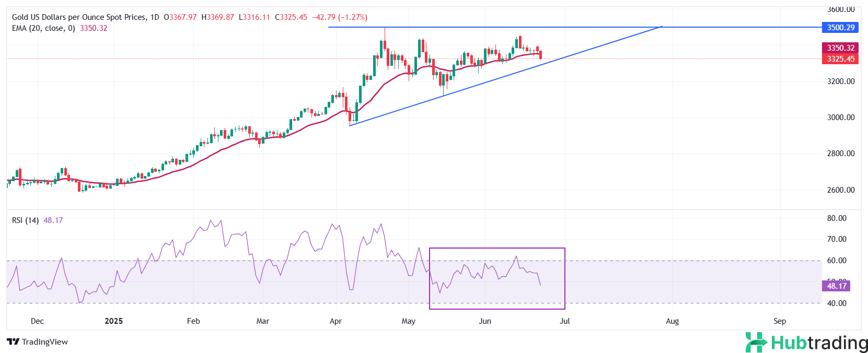Select the blue 3500.29 price label
The height and width of the screenshot is (353, 868).
[x=840, y=28]
